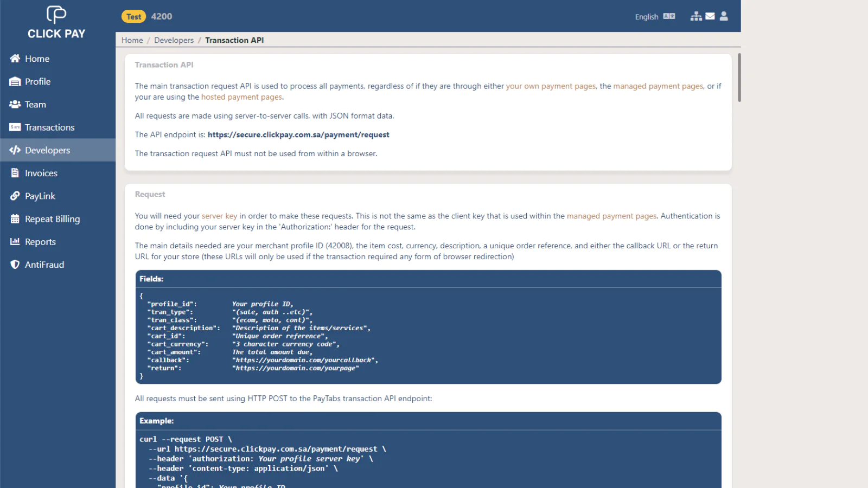Open Reports in the sidebar

(58, 242)
